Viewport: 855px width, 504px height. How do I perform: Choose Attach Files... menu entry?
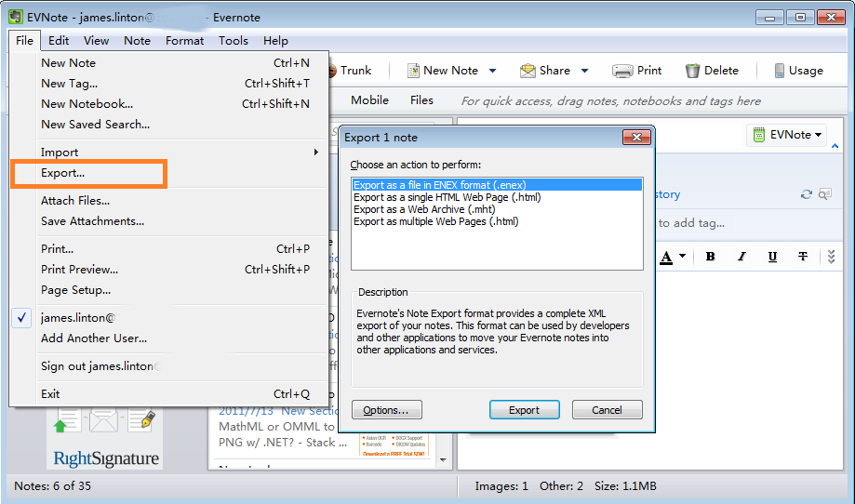(169, 201)
